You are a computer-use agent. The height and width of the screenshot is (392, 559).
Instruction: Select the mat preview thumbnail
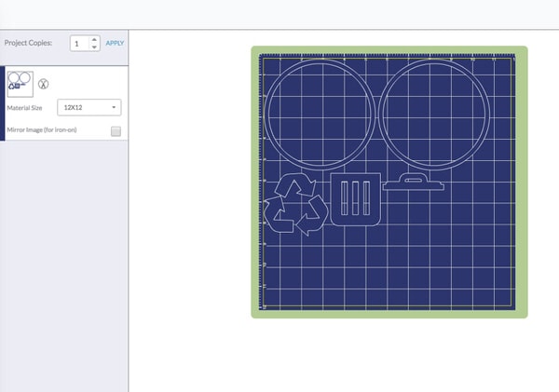tap(20, 82)
